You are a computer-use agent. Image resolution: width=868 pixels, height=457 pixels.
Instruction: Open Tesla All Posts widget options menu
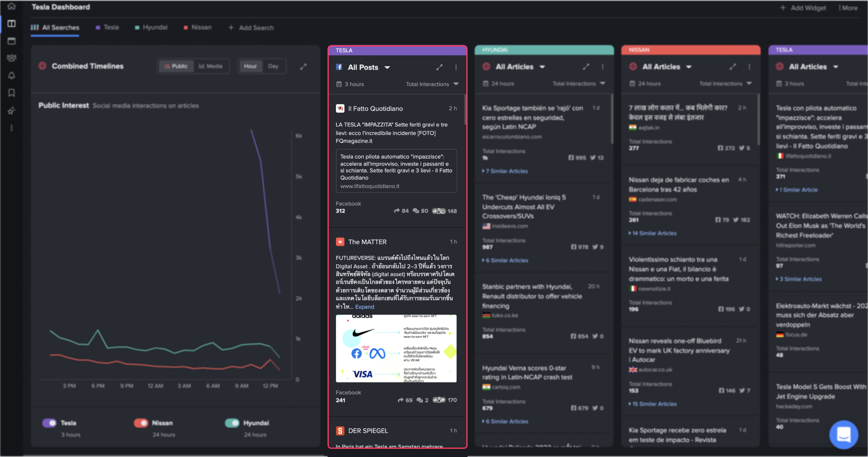456,67
